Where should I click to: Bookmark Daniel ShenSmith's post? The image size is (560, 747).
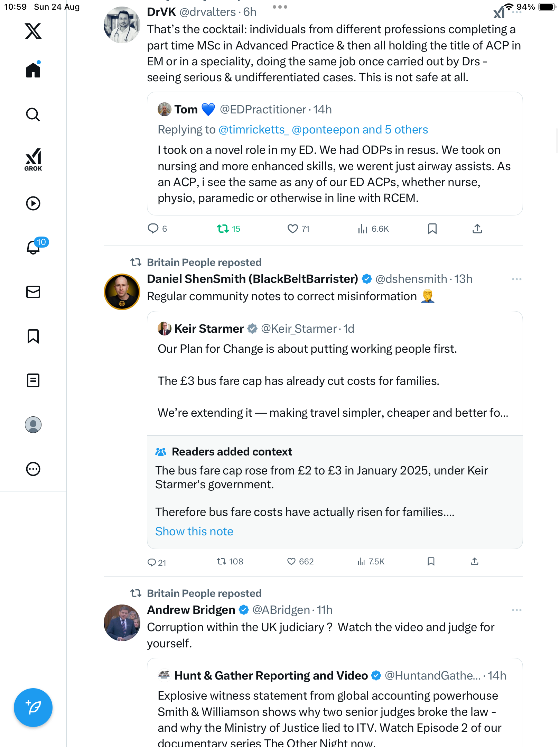(x=431, y=561)
